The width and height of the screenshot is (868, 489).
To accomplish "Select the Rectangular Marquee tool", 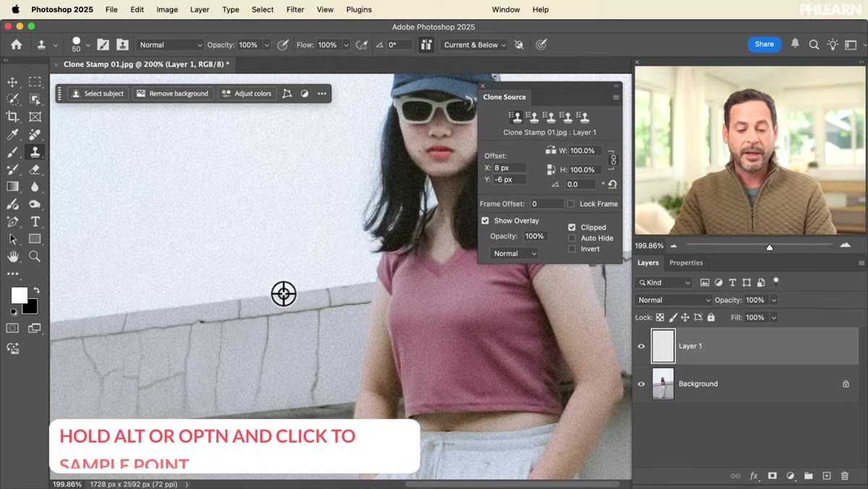I will click(35, 82).
